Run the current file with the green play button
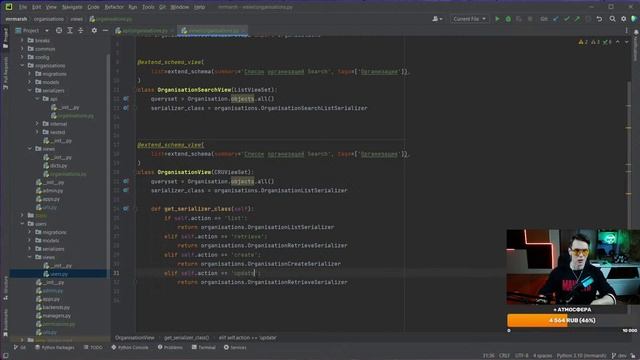This screenshot has width=640, height=360. click(497, 19)
